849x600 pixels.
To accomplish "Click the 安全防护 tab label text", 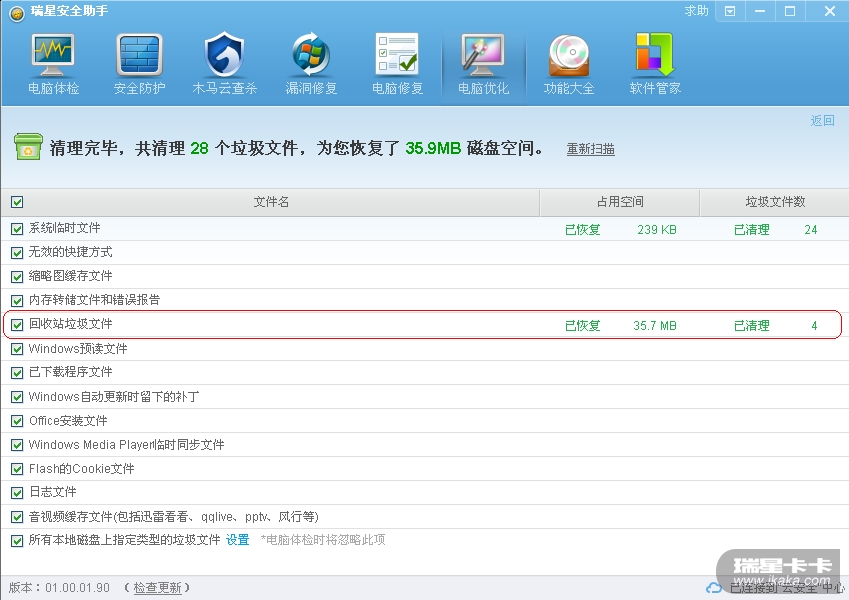I will 139,88.
